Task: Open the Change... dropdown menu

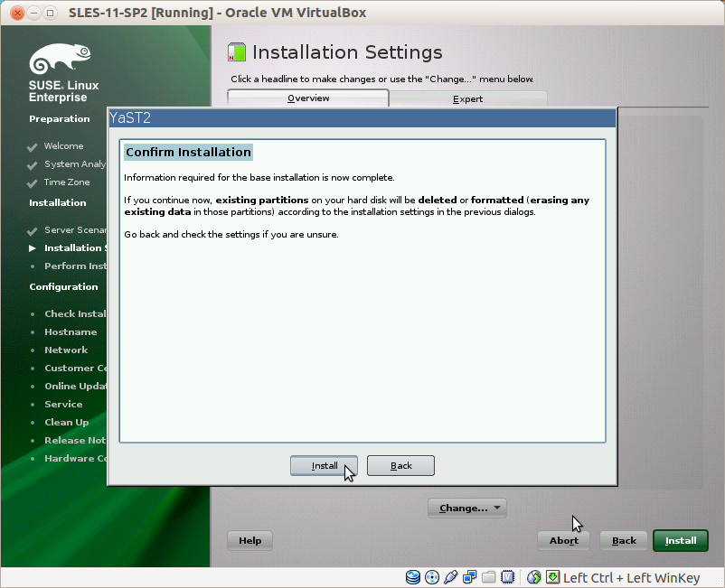Action: (x=467, y=509)
